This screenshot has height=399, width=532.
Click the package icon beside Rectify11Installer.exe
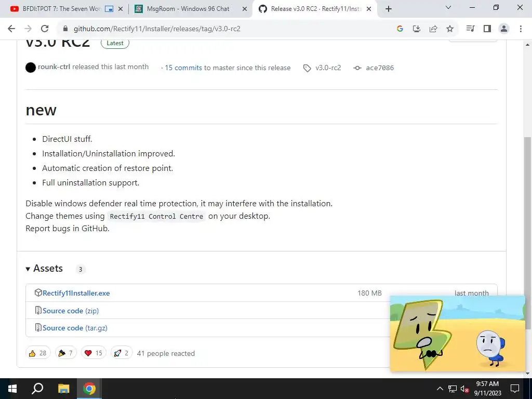coord(38,293)
